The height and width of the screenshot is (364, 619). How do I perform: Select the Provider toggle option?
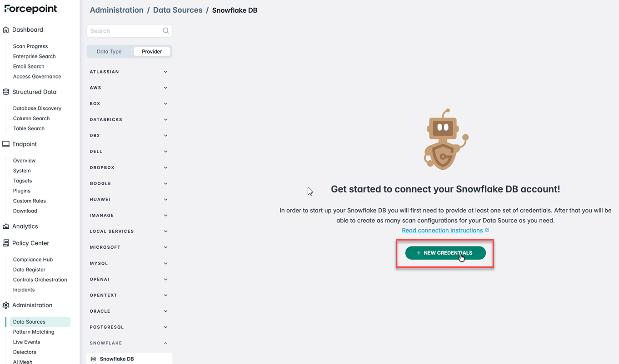click(152, 52)
